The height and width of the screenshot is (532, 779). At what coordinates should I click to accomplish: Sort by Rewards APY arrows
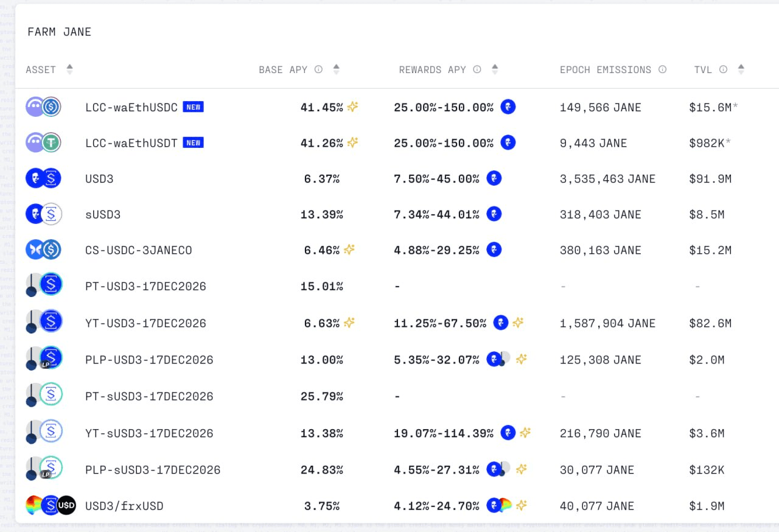pyautogui.click(x=495, y=69)
